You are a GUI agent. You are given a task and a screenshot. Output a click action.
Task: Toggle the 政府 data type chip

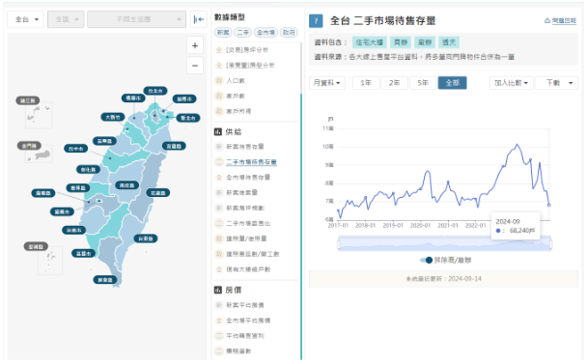pos(289,33)
